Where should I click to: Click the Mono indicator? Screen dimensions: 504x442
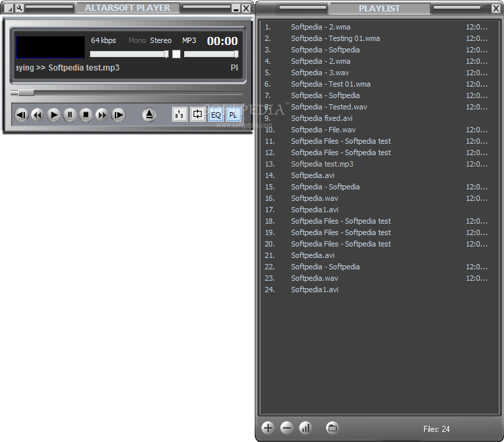(137, 40)
